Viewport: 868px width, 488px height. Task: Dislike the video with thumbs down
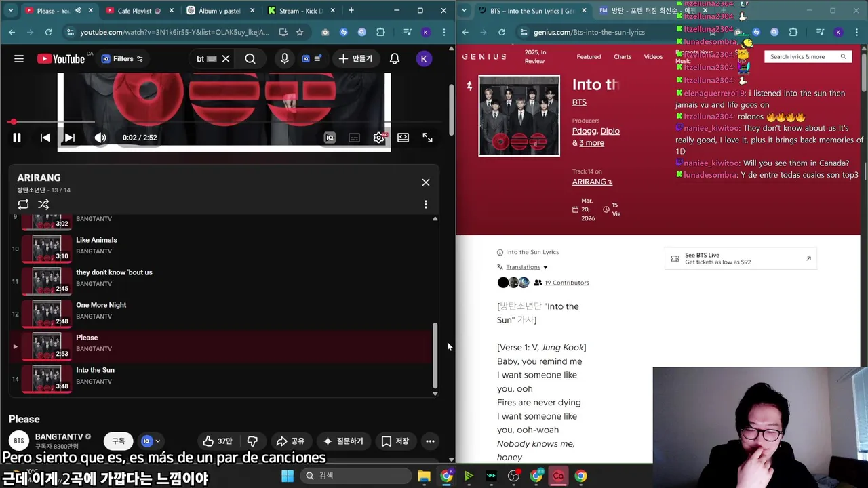252,441
